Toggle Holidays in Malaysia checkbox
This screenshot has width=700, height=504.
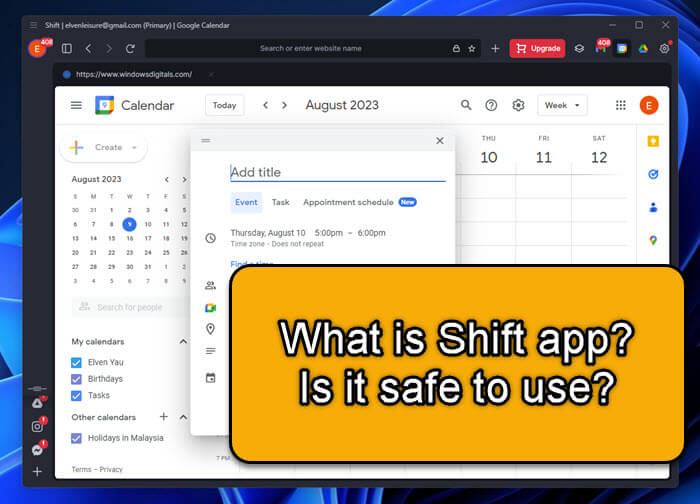point(76,438)
